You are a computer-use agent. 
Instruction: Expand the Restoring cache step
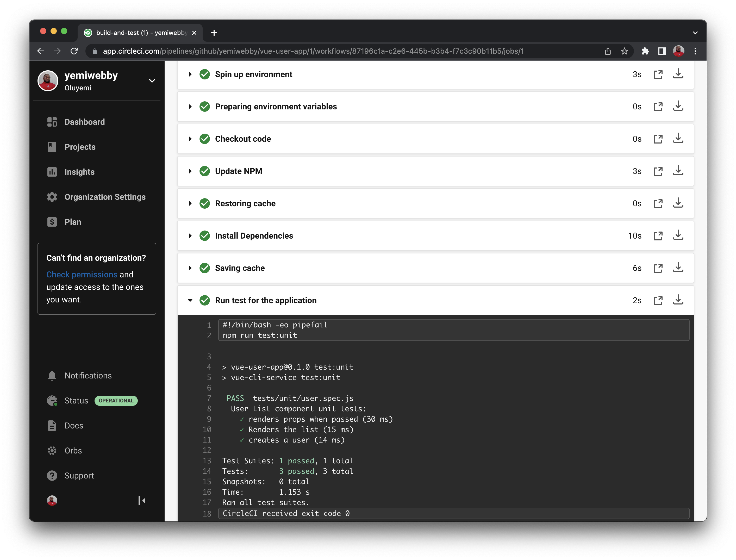[x=190, y=203]
